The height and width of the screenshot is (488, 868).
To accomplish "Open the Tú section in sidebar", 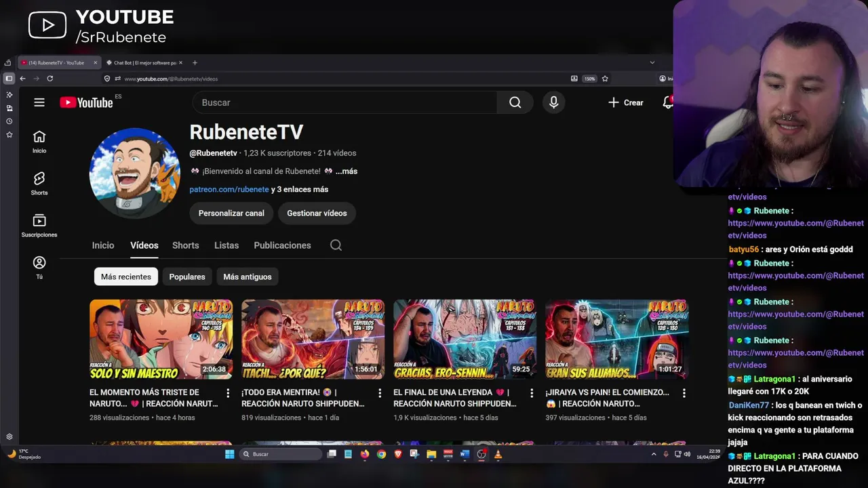I will (x=39, y=267).
